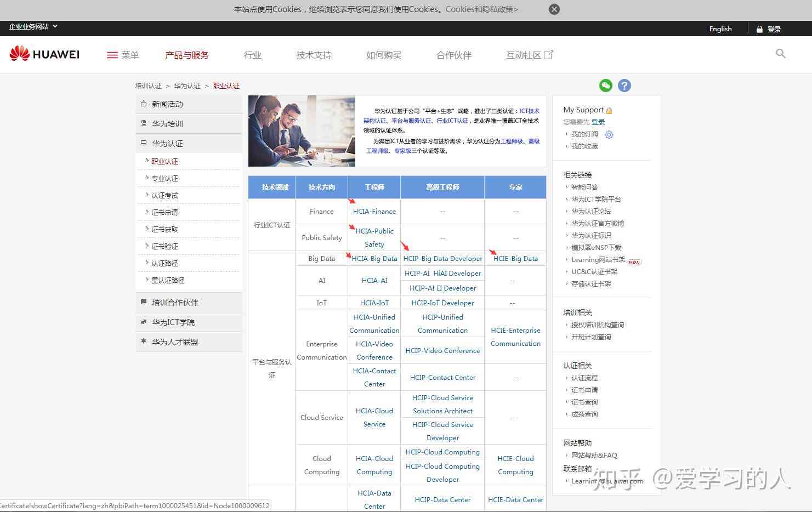The image size is (812, 512).
Task: Open HCIP-Big Data Developer link
Action: pos(442,258)
